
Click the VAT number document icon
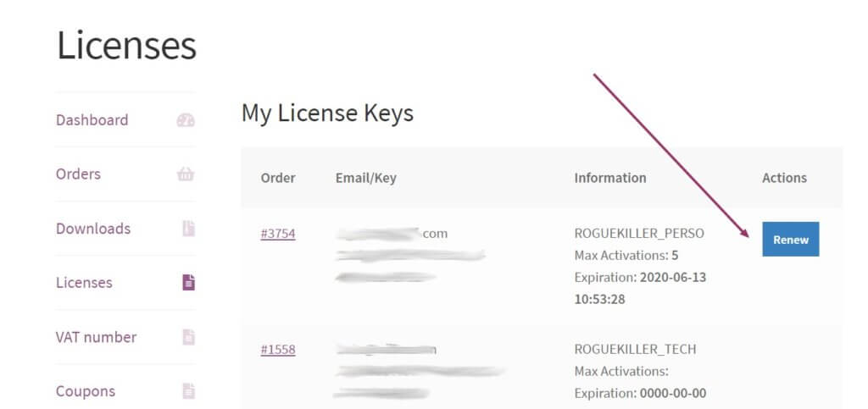pos(187,337)
